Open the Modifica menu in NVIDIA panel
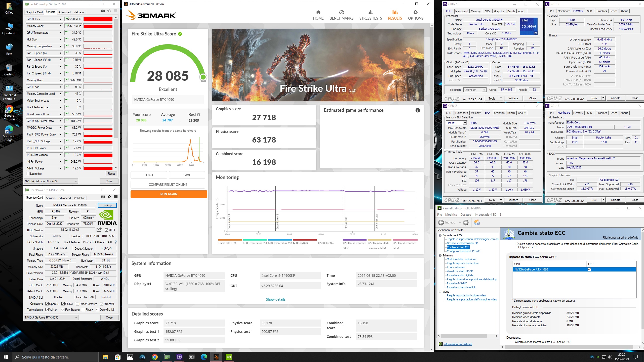644x362 pixels. 451,215
